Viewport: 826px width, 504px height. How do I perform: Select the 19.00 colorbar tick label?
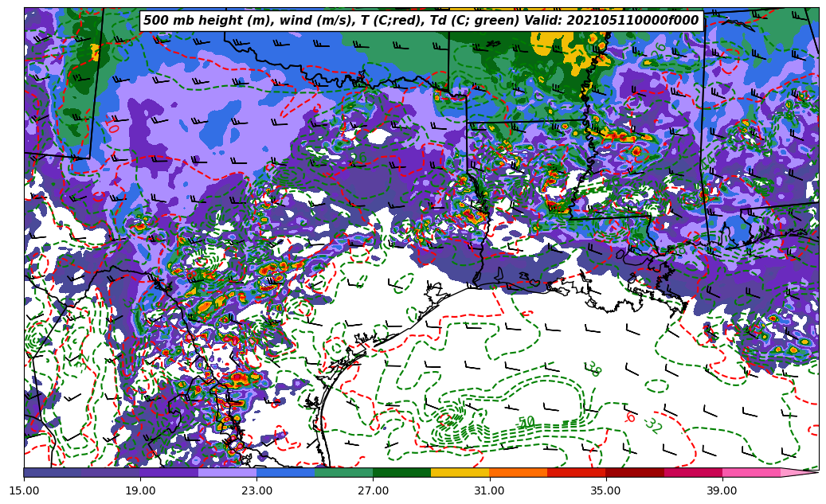[140, 490]
